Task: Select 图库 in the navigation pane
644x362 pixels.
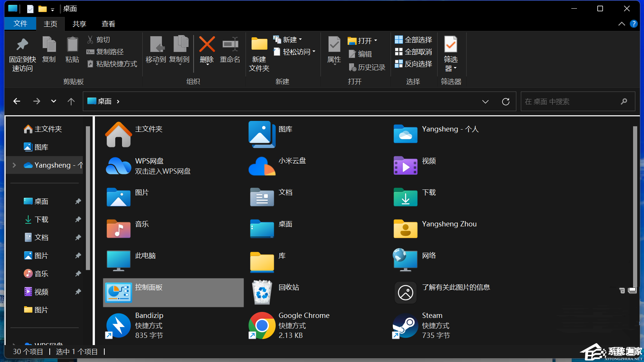Action: pyautogui.click(x=36, y=147)
